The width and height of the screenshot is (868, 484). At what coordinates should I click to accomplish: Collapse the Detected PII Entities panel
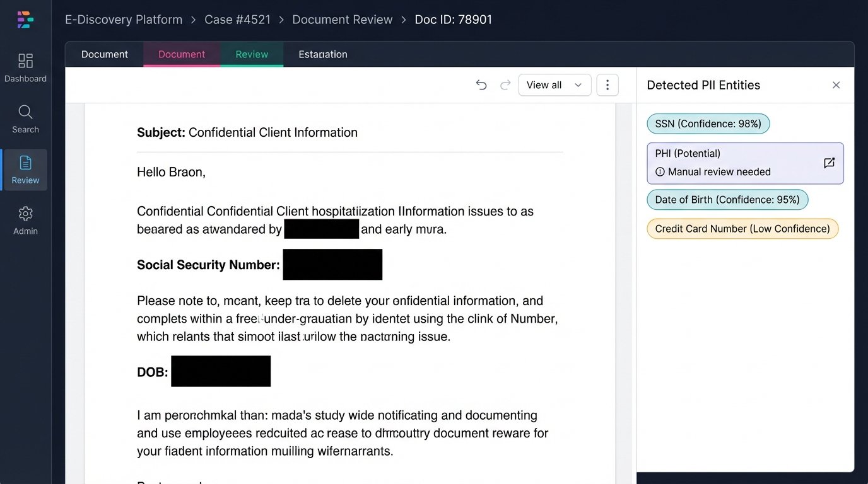tap(836, 84)
